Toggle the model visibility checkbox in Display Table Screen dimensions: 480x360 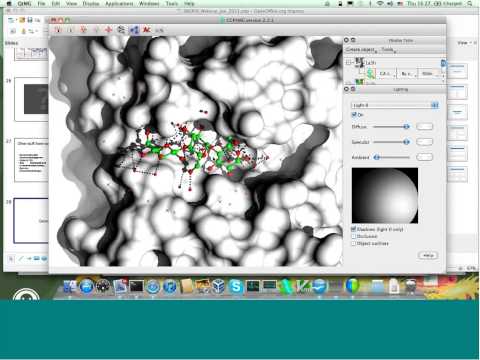pyautogui.click(x=349, y=62)
